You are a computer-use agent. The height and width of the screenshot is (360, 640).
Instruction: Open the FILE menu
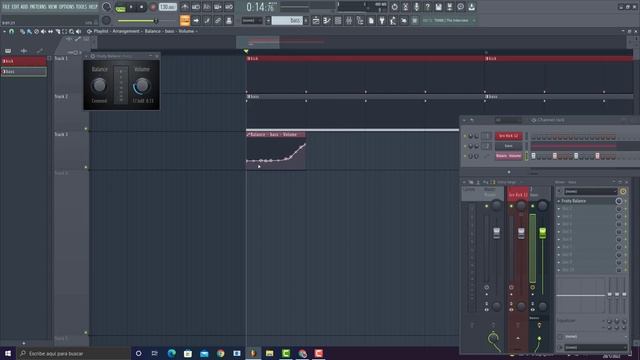pyautogui.click(x=6, y=7)
